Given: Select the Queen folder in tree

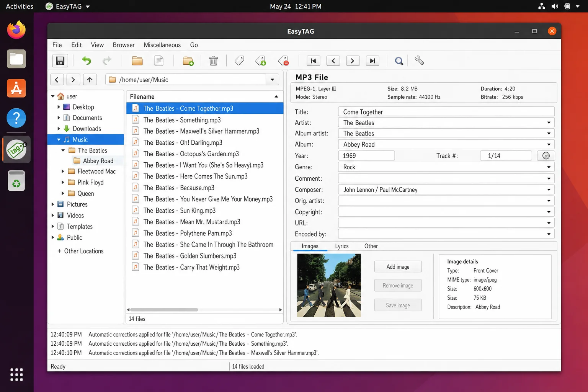Looking at the screenshot, I should (86, 194).
